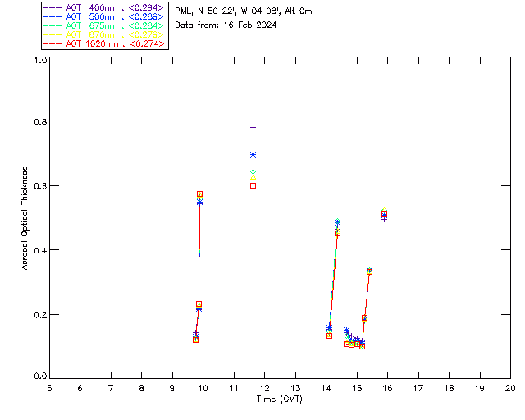Click the isolated red square at 0.6

(253, 186)
